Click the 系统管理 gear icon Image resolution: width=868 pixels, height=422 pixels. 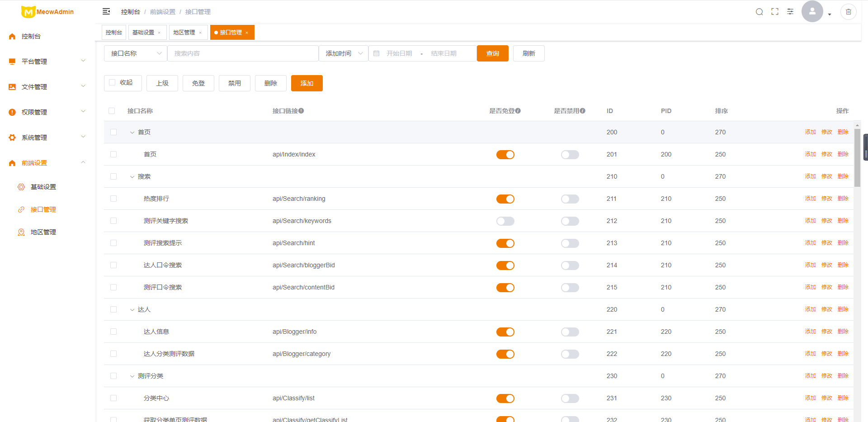12,138
